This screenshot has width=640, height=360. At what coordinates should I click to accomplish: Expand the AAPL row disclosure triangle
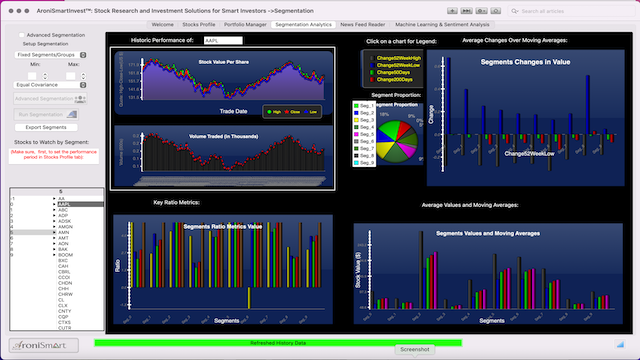click(54, 204)
